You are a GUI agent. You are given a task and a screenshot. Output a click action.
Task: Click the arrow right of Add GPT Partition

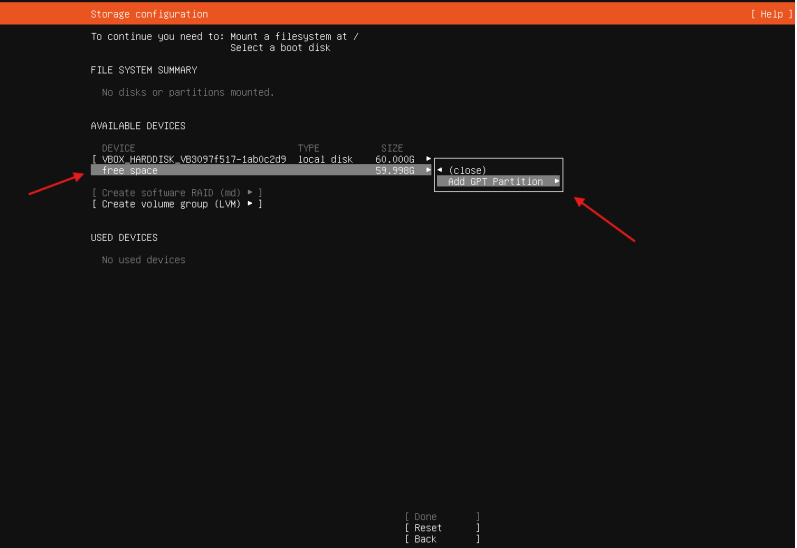[x=557, y=182]
